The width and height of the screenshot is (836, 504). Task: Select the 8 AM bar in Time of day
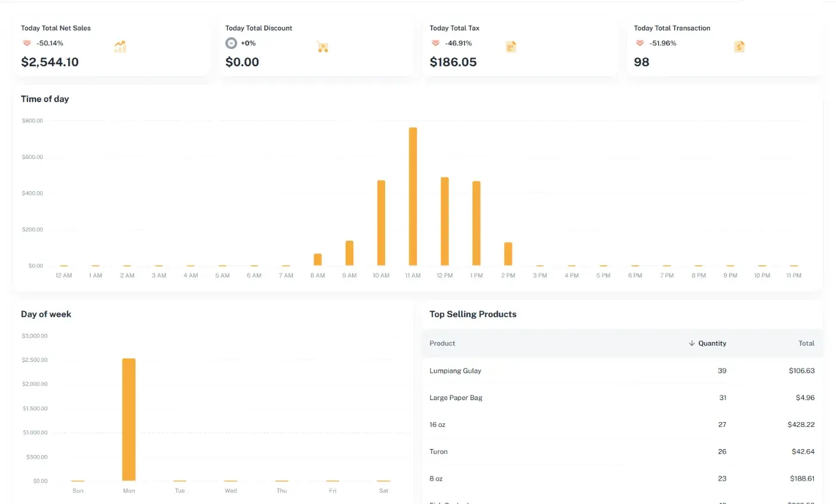tap(318, 260)
